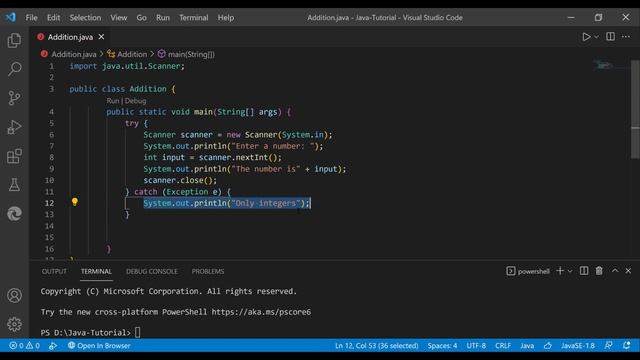Change encoding via UTF-8 status item
The height and width of the screenshot is (360, 640).
point(476,346)
